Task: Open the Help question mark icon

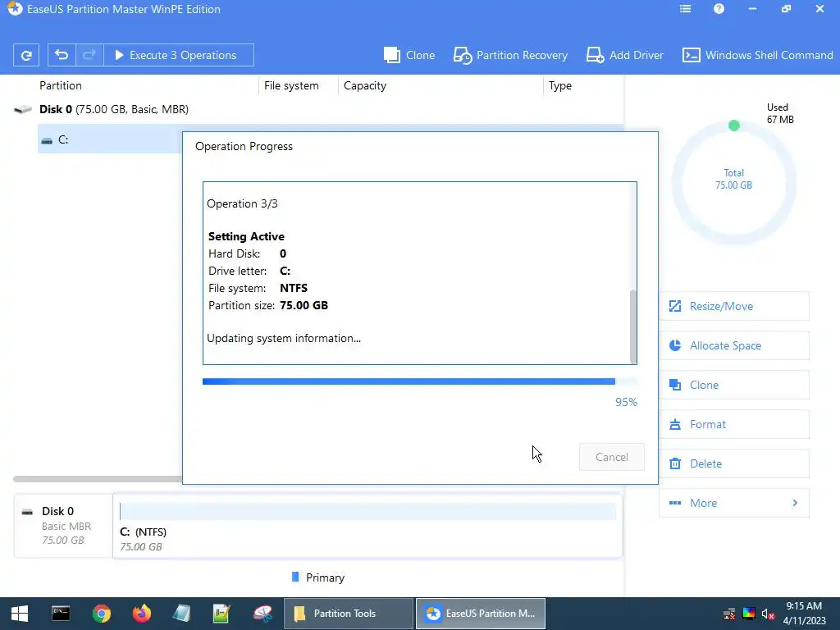Action: pos(719,9)
